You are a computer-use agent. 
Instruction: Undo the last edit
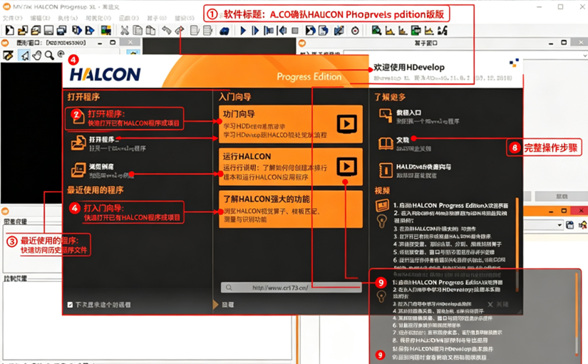pos(167,31)
